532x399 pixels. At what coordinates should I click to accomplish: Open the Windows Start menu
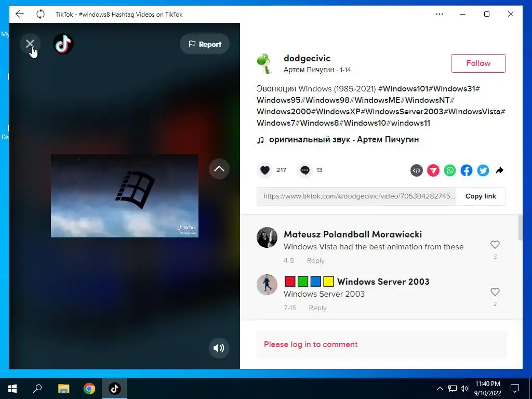point(12,389)
